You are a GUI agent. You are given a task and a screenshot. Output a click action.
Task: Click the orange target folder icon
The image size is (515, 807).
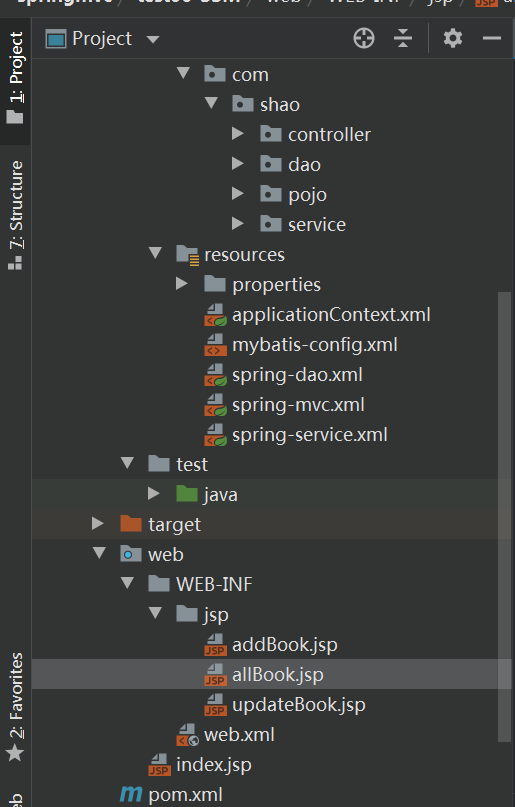coord(131,524)
